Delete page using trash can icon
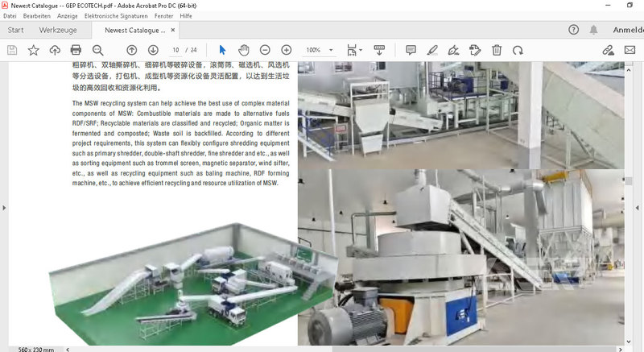Screen dimensions: 644x352 497,50
